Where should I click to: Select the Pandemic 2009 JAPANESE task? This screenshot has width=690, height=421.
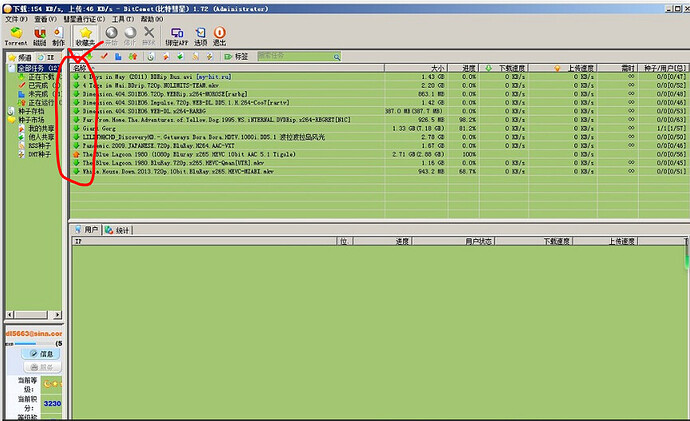379,146
